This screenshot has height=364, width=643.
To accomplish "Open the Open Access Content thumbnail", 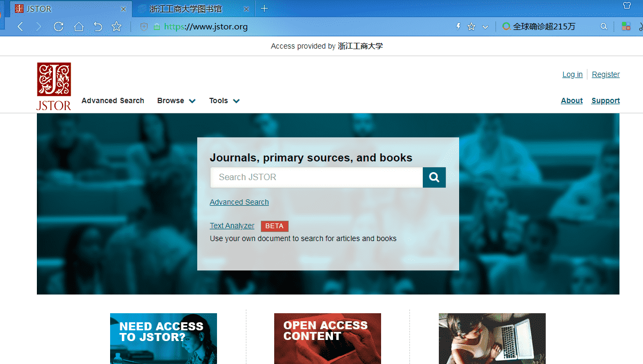I will pyautogui.click(x=327, y=338).
